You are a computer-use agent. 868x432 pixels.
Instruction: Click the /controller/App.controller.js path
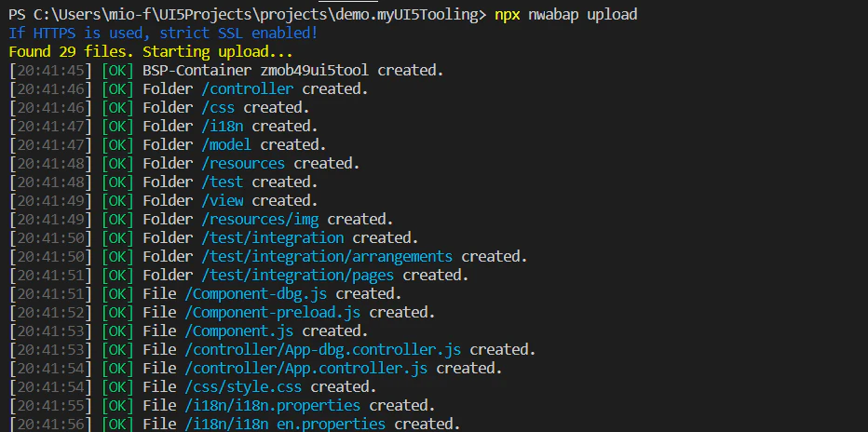[x=306, y=369]
